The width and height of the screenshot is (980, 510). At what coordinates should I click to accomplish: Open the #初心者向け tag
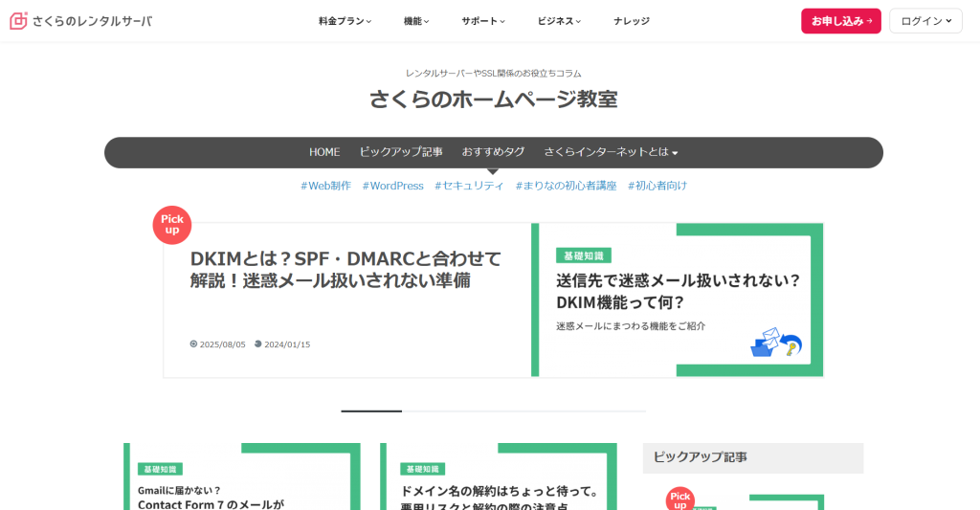point(657,186)
